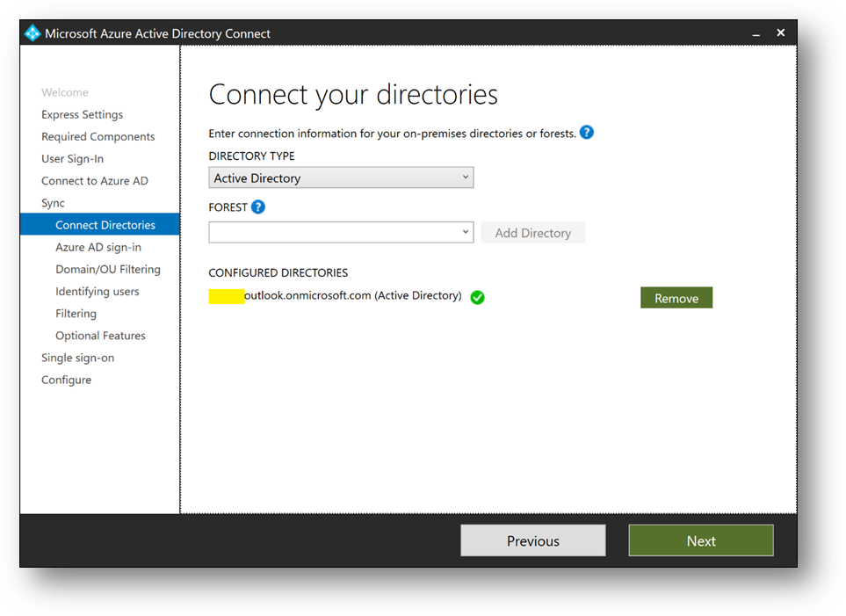Go to the Configure step
This screenshot has width=846, height=616.
[x=67, y=380]
